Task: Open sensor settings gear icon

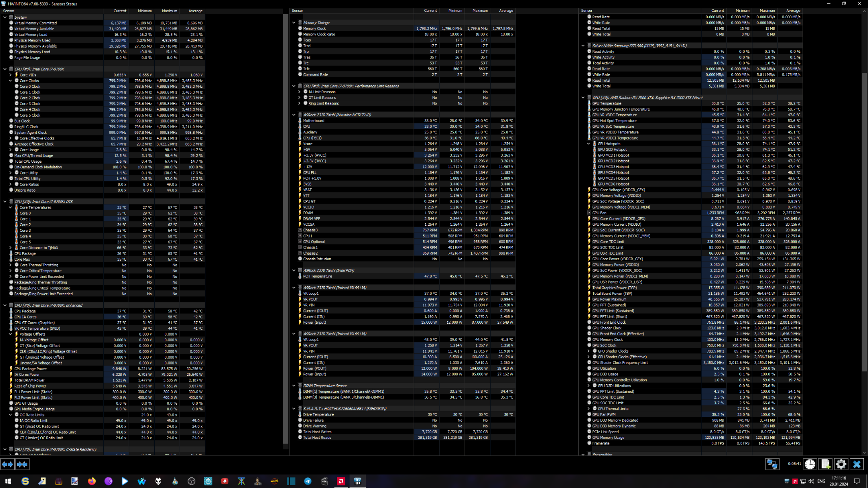Action: coord(841,464)
